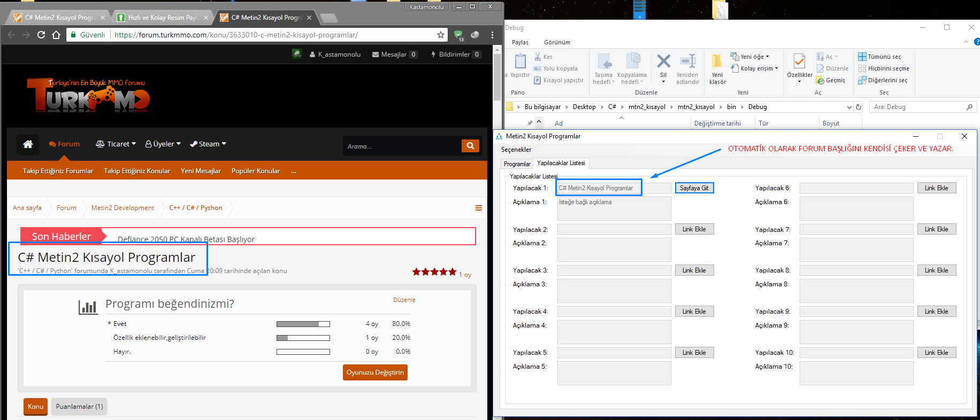
Task: Go to Chrome home page icon
Action: click(x=56, y=35)
